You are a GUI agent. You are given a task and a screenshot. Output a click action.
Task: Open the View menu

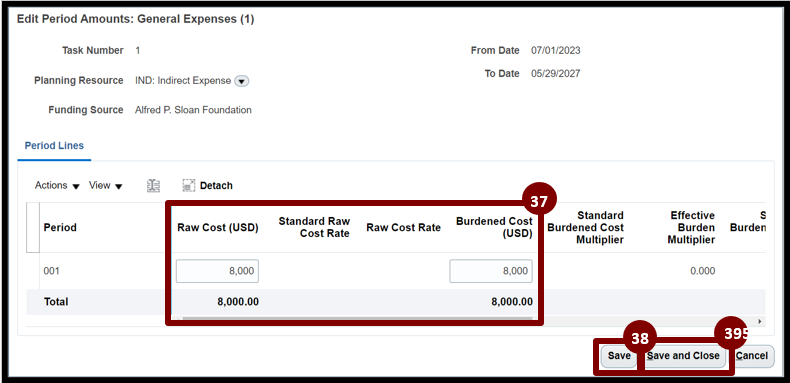[x=106, y=185]
